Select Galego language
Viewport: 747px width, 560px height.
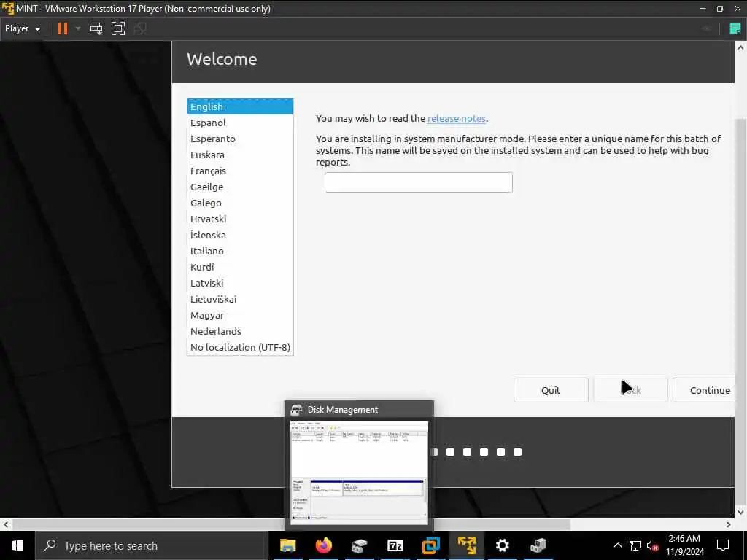240,203
